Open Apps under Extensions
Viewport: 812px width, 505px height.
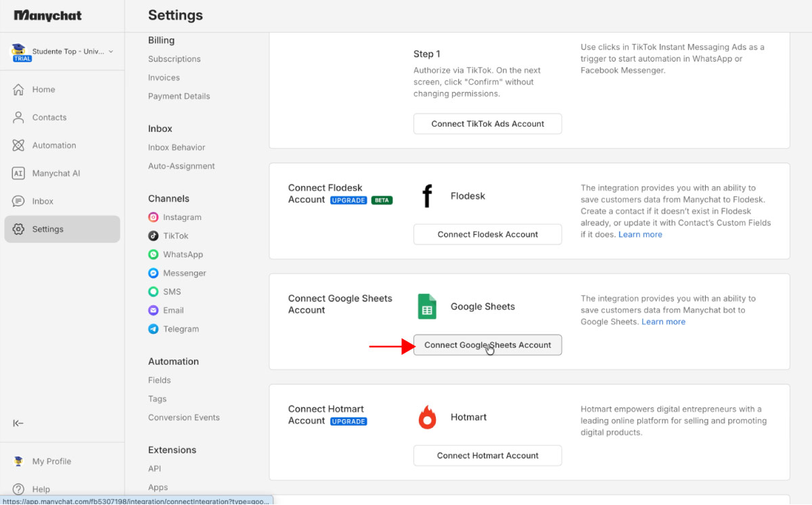pyautogui.click(x=158, y=487)
